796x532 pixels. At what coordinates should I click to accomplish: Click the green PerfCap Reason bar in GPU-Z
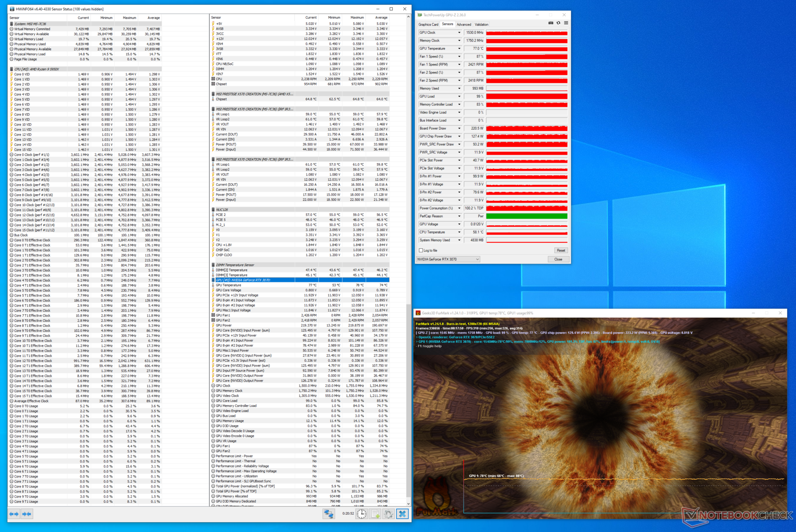[527, 216]
